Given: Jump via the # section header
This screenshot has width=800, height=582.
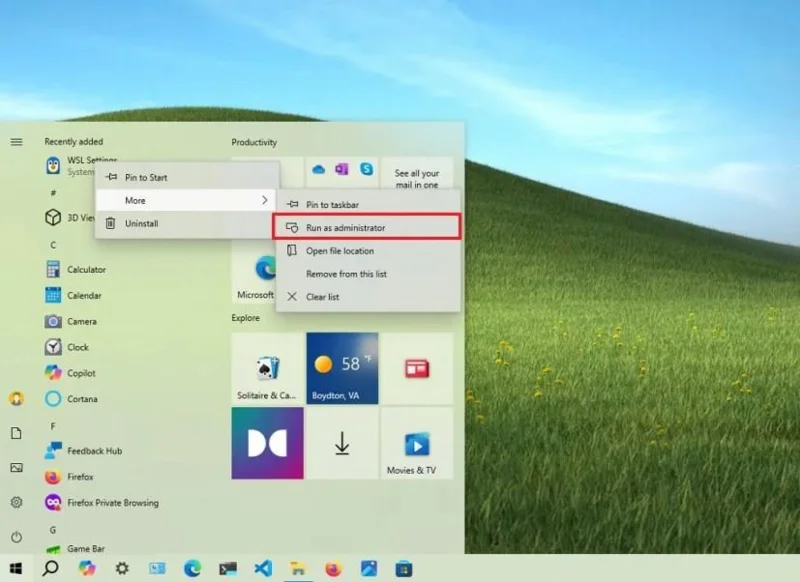Looking at the screenshot, I should pos(53,193).
